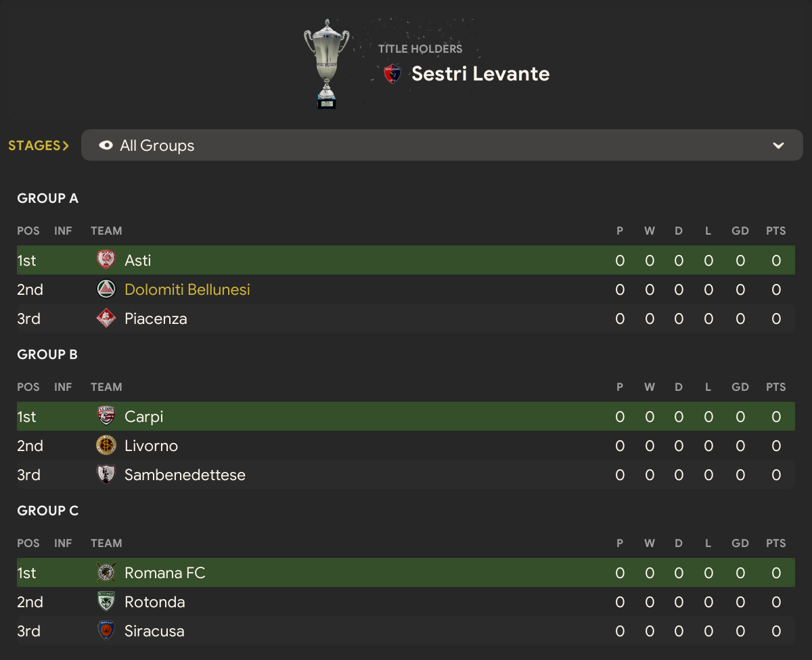This screenshot has width=812, height=660.
Task: Click the PTS column header in Group A
Action: tap(775, 231)
